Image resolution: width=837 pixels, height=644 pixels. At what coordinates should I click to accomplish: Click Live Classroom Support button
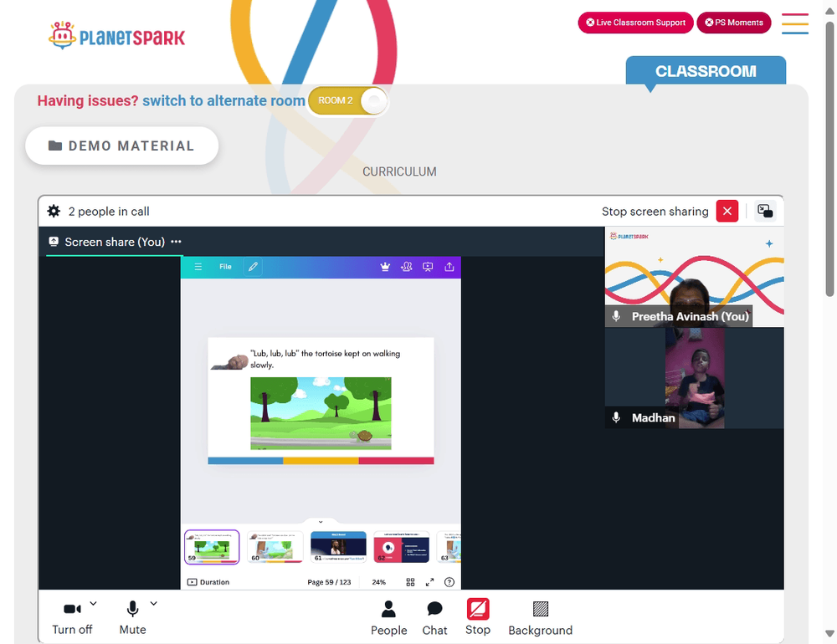(635, 23)
